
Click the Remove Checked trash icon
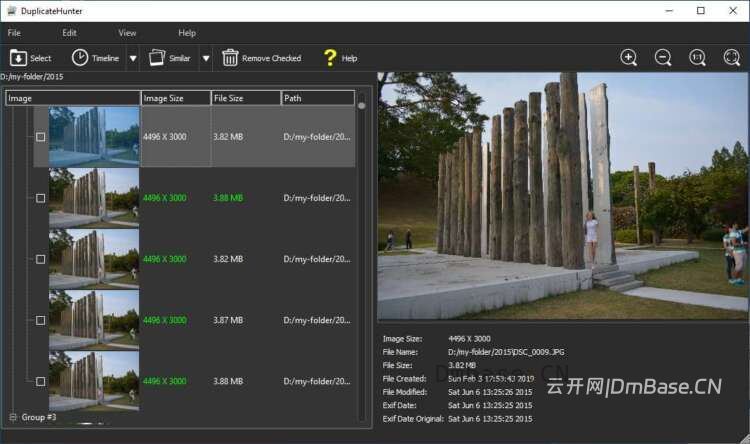230,58
